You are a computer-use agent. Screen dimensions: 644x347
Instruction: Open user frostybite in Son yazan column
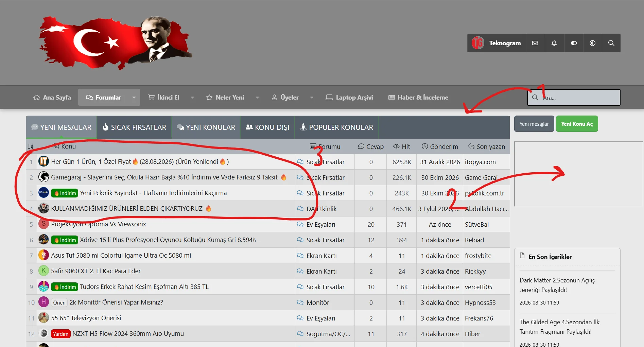[478, 256]
